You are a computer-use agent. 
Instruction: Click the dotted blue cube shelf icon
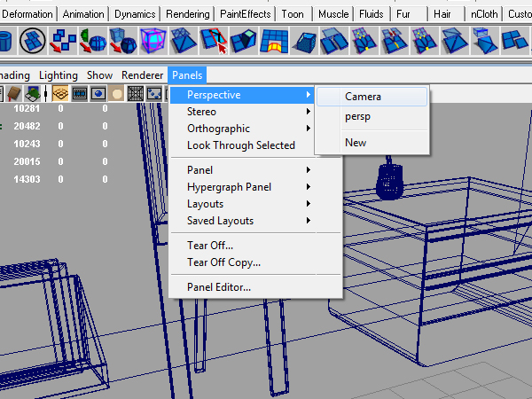pos(304,41)
